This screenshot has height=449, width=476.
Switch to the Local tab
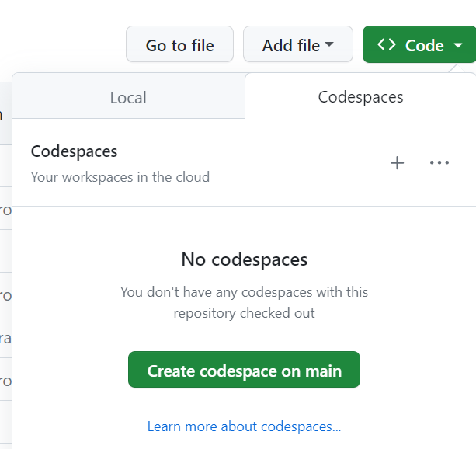click(x=128, y=97)
